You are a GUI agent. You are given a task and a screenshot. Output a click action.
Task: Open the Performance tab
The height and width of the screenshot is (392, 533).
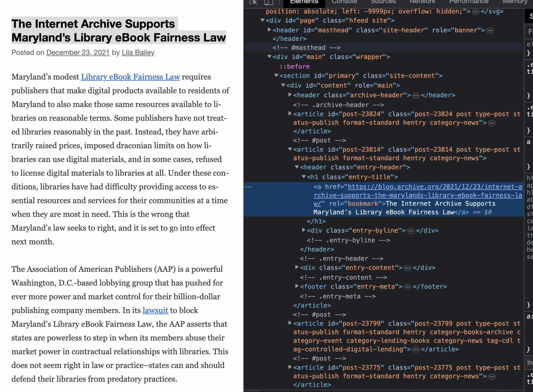[x=469, y=2]
